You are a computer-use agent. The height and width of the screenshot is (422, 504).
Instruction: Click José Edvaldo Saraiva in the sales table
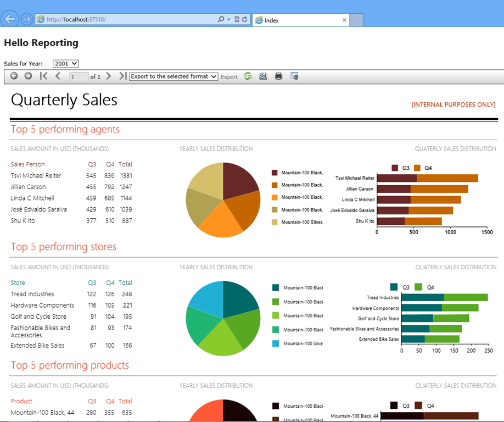click(38, 209)
